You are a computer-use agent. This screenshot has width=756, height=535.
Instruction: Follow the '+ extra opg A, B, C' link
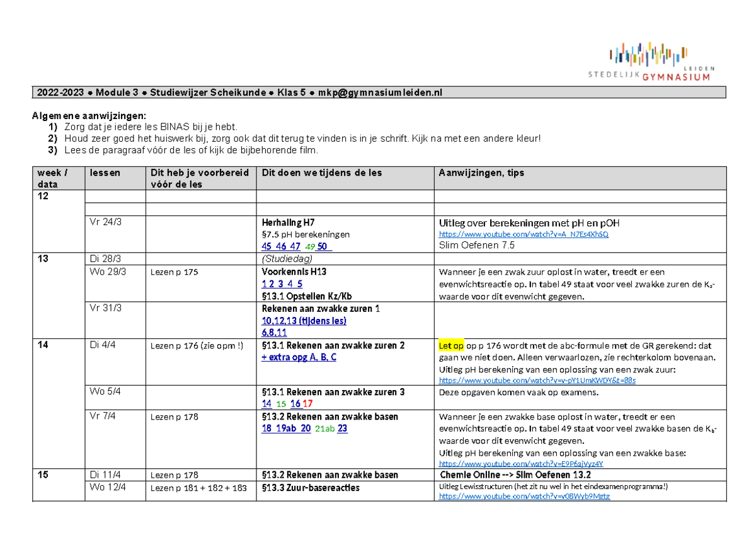click(299, 357)
